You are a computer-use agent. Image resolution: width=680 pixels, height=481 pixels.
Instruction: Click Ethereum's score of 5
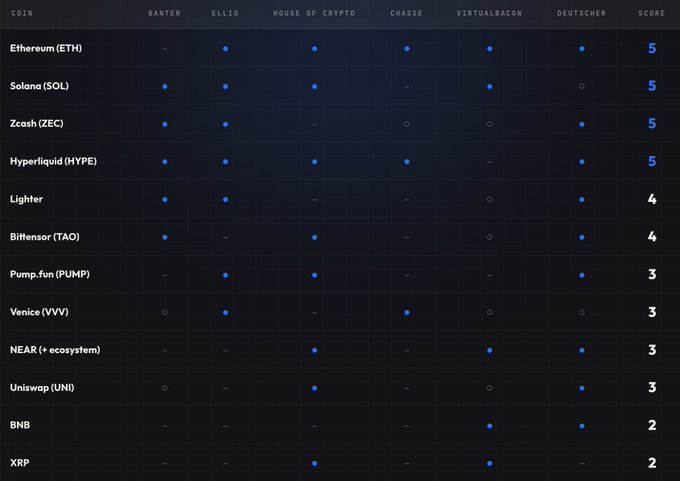pyautogui.click(x=652, y=48)
